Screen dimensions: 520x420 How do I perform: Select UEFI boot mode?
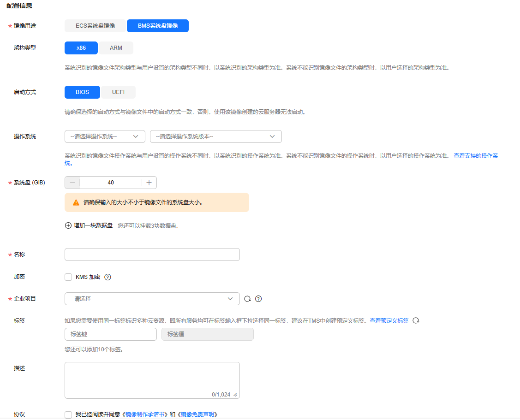coord(119,92)
